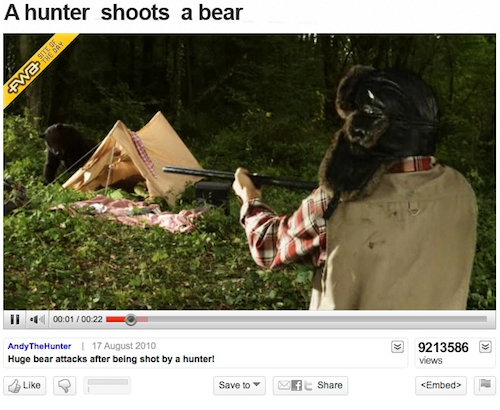Click the FWA Site of the Day ribbon
This screenshot has width=500, height=410.
(37, 70)
